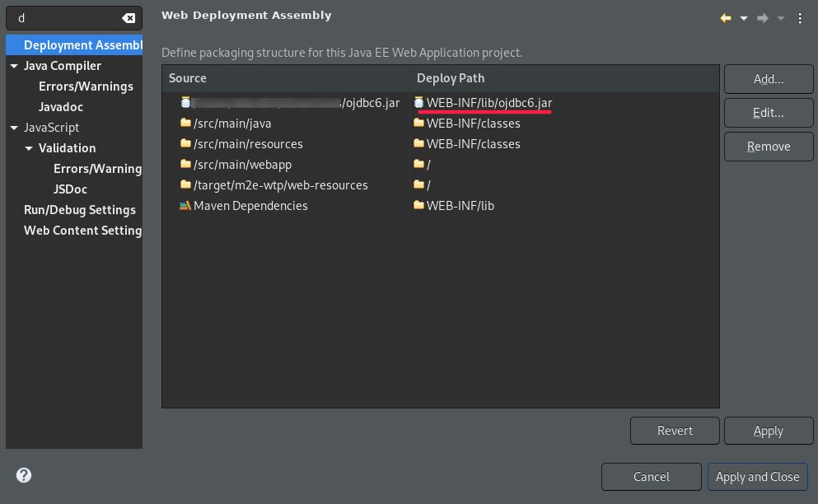The image size is (818, 504).
Task: Click the ojdbc6.jar source jar icon
Action: (185, 102)
